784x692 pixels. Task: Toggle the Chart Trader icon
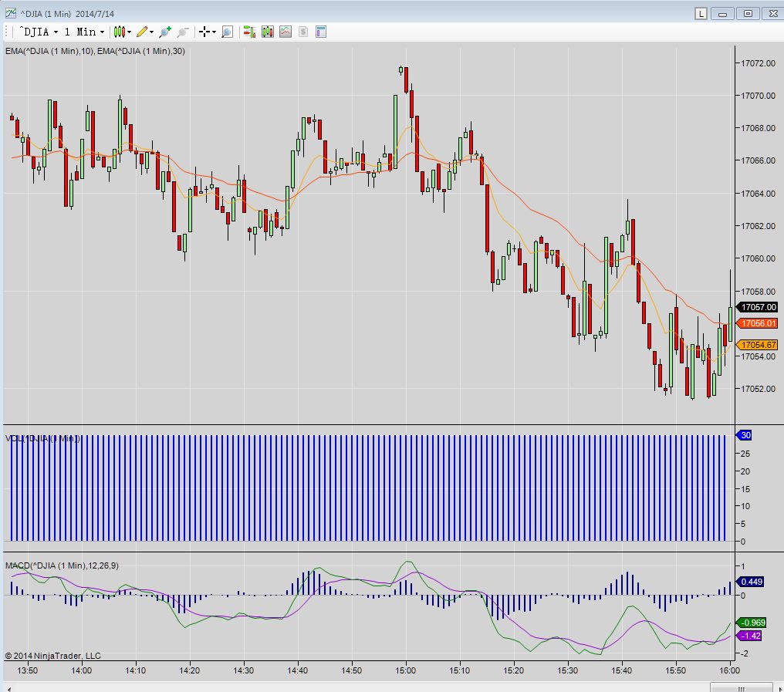[x=249, y=32]
